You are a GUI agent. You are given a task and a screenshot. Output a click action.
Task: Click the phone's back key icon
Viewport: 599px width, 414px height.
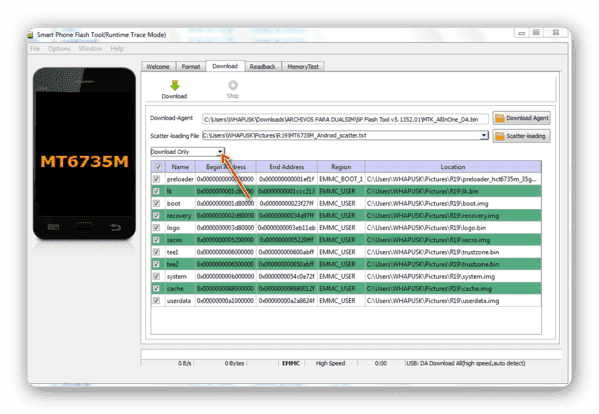115,228
